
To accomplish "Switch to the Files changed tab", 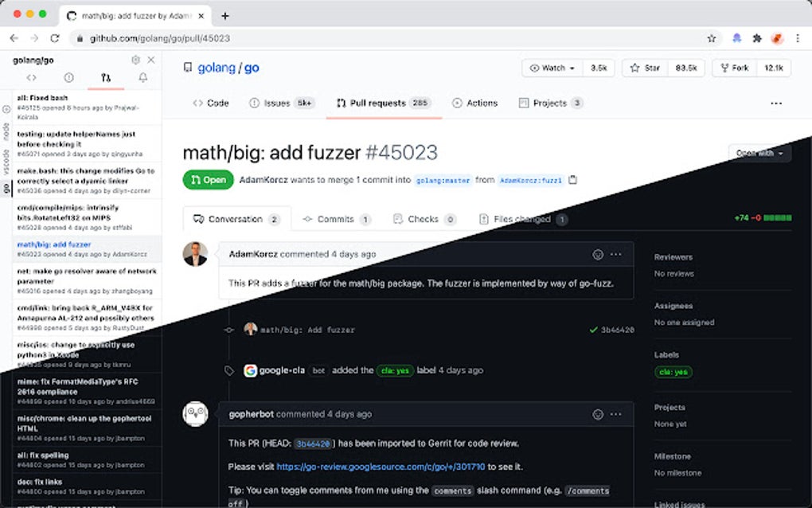I will tap(523, 219).
